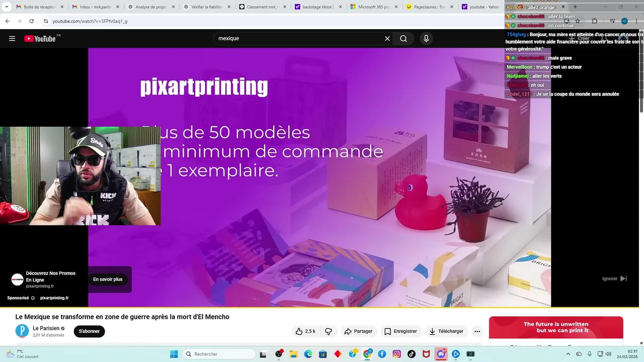The width and height of the screenshot is (644, 362).
Task: Click the pixartprinting ad avatar logo
Action: [18, 280]
